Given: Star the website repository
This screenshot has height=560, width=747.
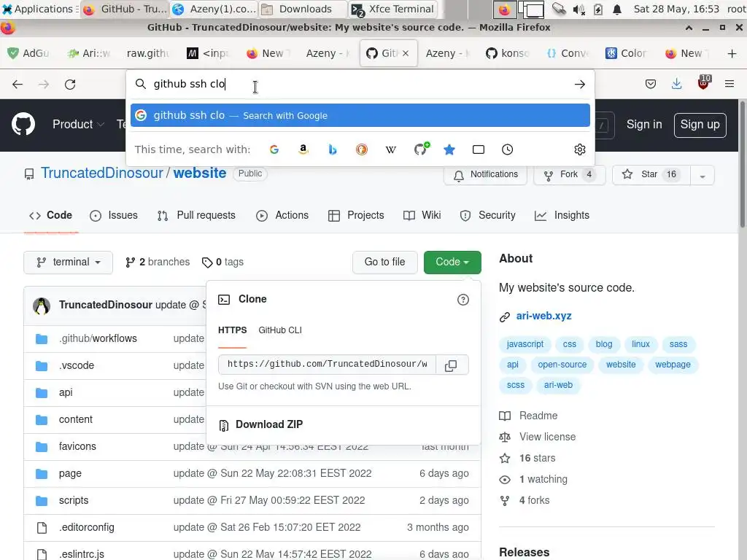Looking at the screenshot, I should click(x=651, y=175).
